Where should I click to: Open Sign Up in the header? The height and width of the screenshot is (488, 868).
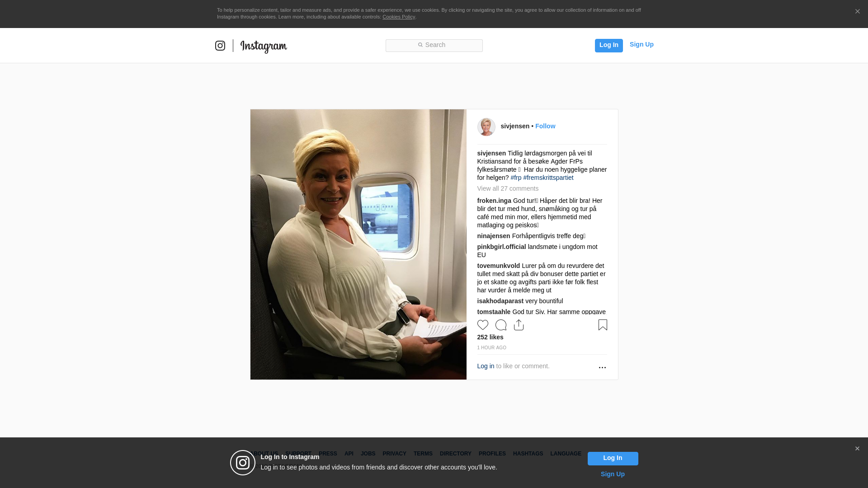coord(642,44)
